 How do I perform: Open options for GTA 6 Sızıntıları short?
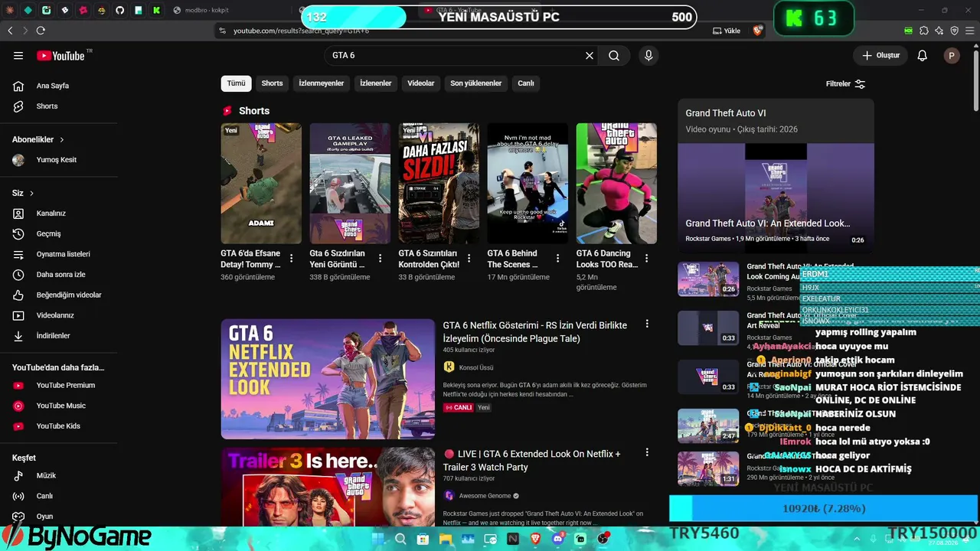[469, 259]
